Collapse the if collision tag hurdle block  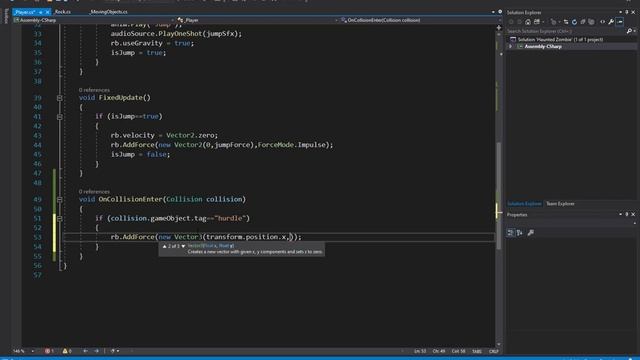tap(60, 218)
